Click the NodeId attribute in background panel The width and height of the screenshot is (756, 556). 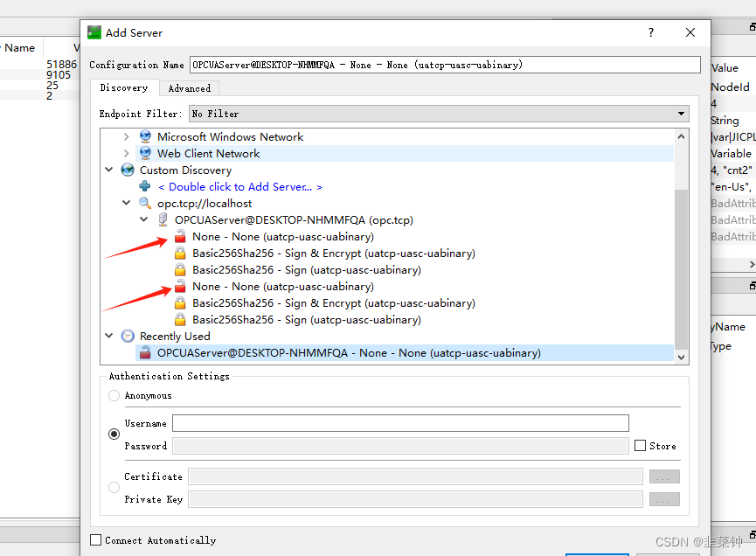pyautogui.click(x=730, y=87)
